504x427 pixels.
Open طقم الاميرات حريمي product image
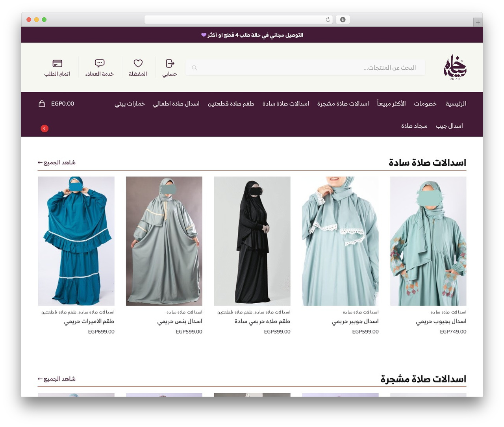pyautogui.click(x=76, y=241)
